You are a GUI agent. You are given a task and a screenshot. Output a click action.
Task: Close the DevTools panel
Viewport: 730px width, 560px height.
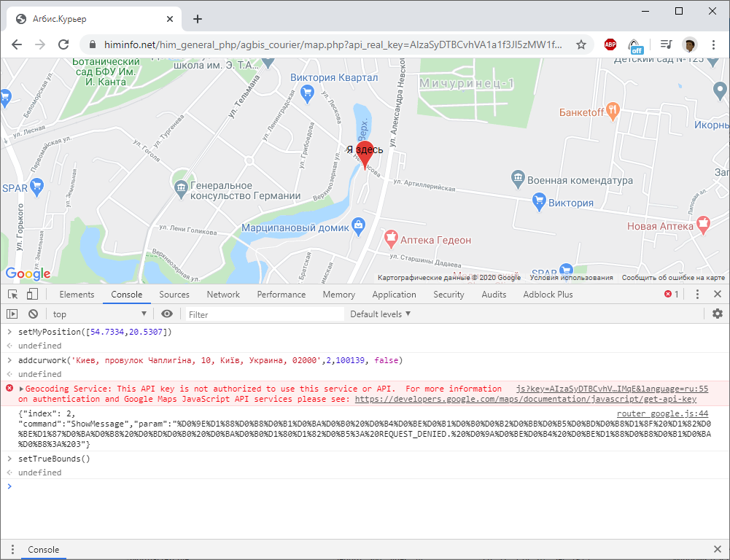tap(718, 294)
